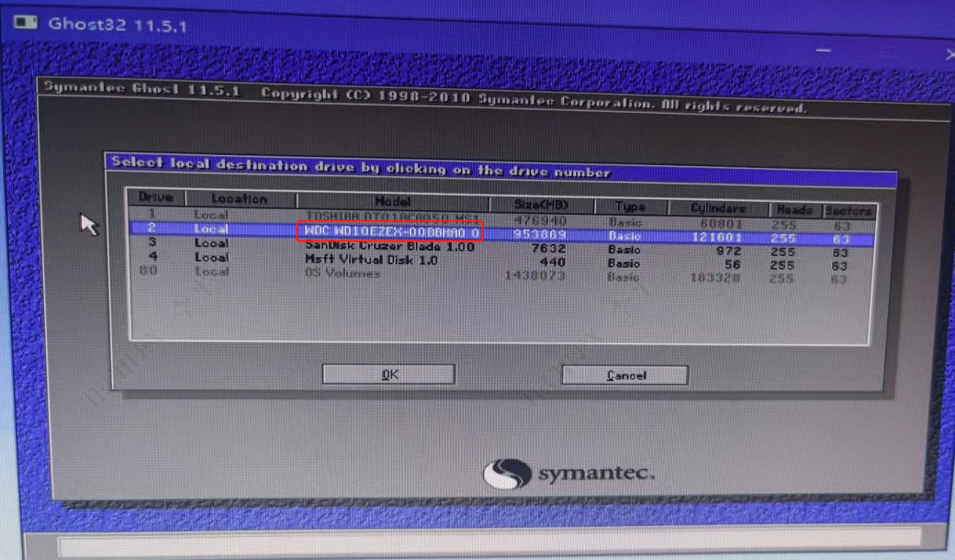Select drive number 80 in the list
The height and width of the screenshot is (560, 955).
148,270
